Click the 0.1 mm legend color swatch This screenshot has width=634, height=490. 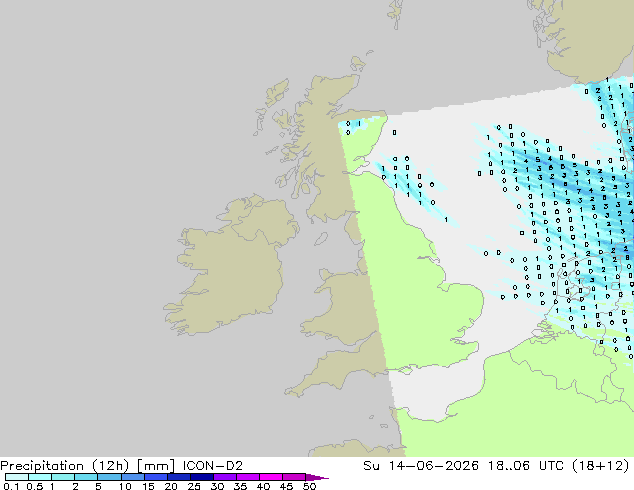click(17, 477)
